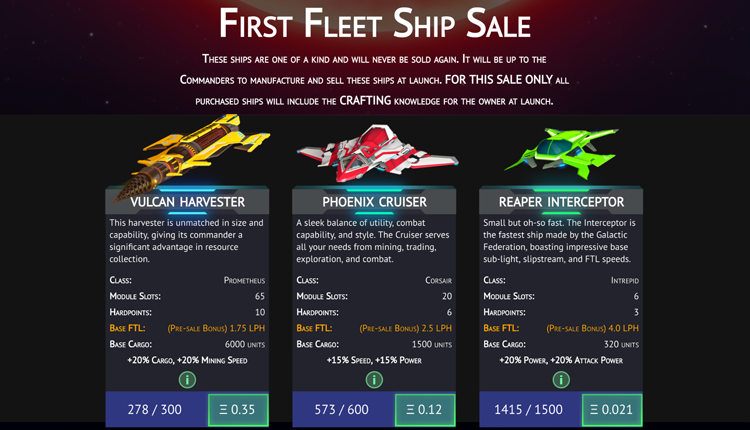Image resolution: width=750 pixels, height=430 pixels.
Task: Buy Reaper Interceptor for Ξ 0.021
Action: (612, 410)
